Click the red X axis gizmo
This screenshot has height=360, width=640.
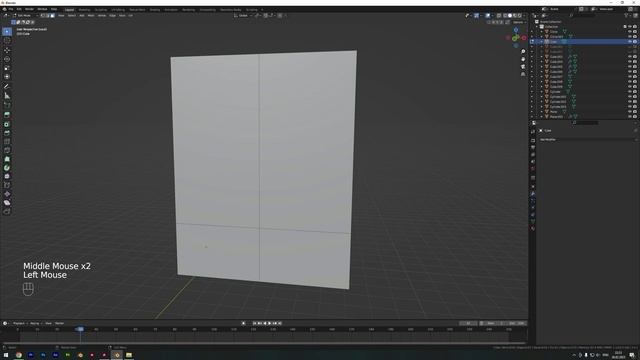pyautogui.click(x=524, y=38)
